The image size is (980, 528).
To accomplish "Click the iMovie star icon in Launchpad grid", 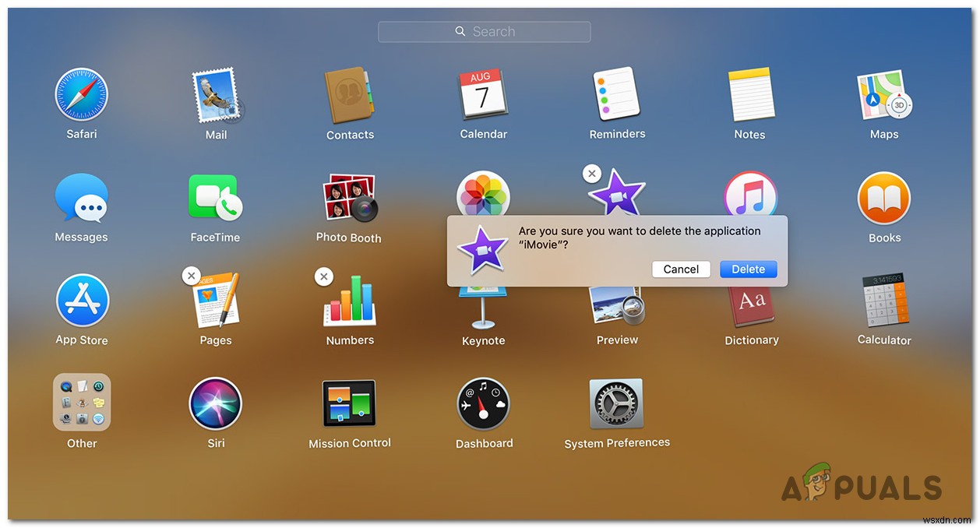I will (617, 192).
